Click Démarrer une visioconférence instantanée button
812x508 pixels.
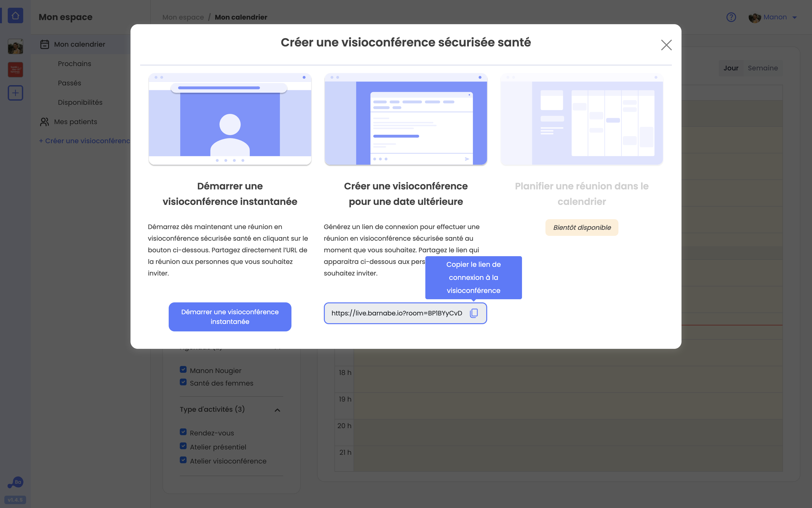pyautogui.click(x=230, y=317)
